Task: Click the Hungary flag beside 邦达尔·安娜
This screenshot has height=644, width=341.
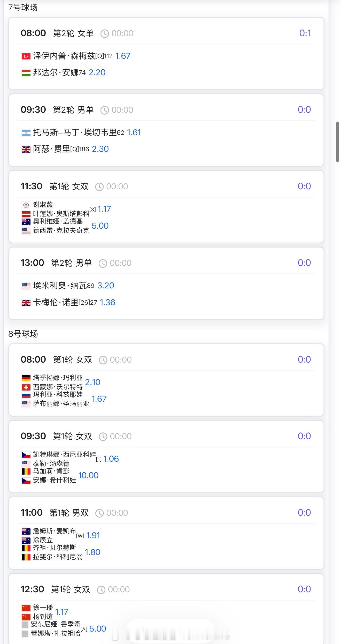Action: tap(26, 73)
